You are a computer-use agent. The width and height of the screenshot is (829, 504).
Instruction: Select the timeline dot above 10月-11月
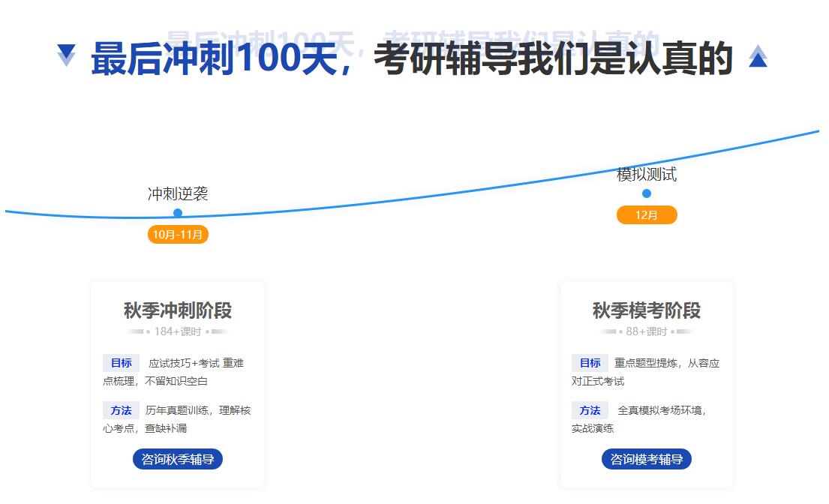click(179, 212)
